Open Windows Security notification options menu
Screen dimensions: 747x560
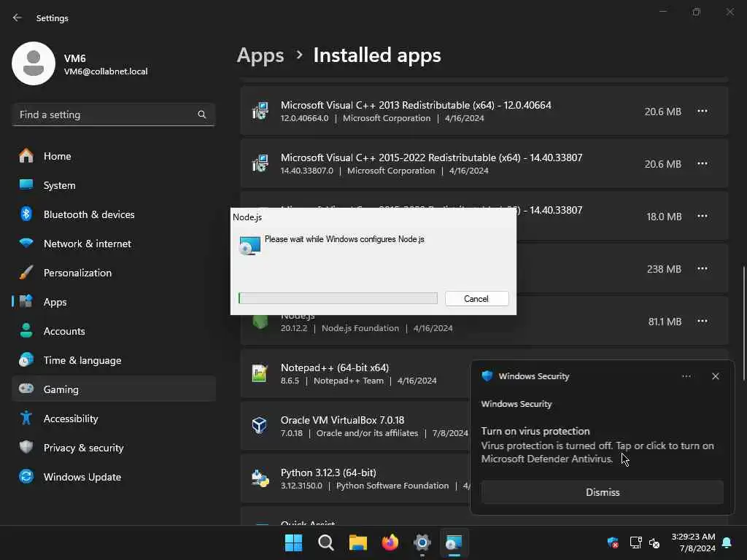tap(686, 376)
